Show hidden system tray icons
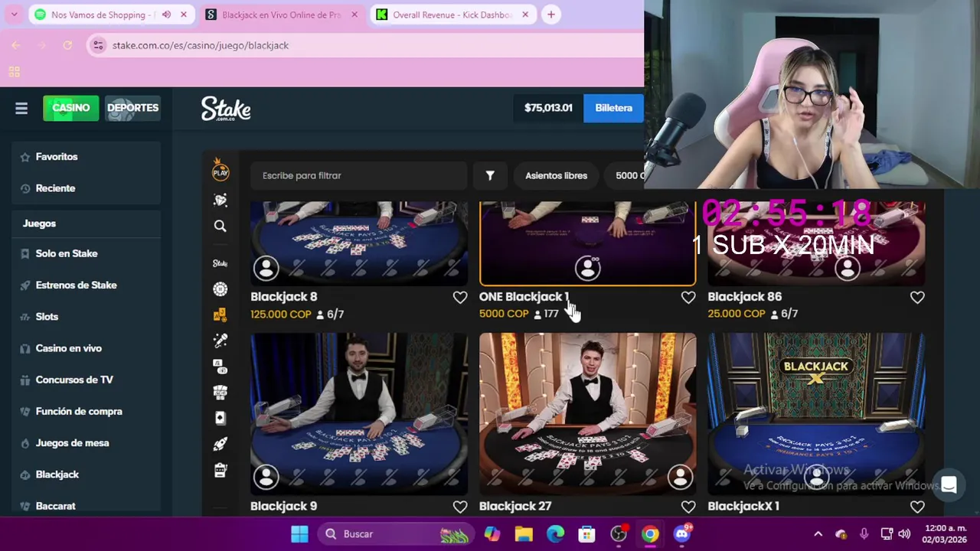 [x=818, y=534]
